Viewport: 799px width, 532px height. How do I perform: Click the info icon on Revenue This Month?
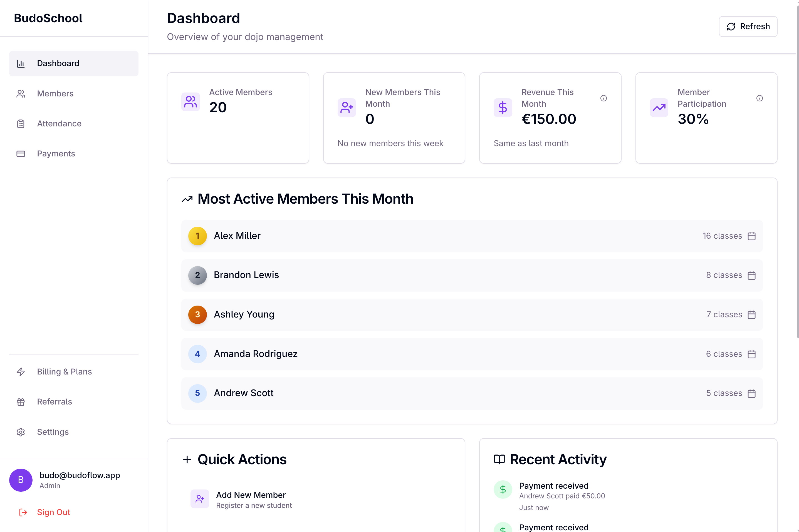click(604, 98)
